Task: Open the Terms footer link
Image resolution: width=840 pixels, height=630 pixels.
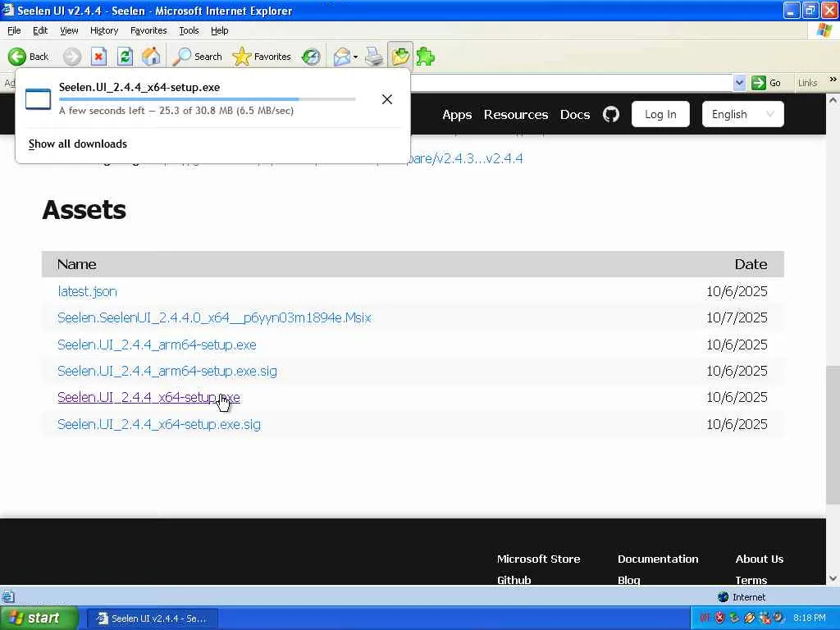Action: click(x=751, y=580)
